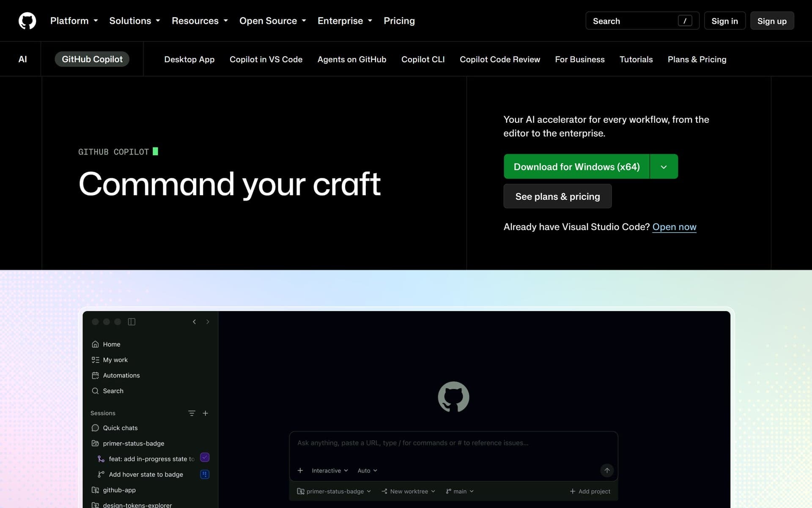
Task: Click the filter icon next to Sessions
Action: click(192, 413)
